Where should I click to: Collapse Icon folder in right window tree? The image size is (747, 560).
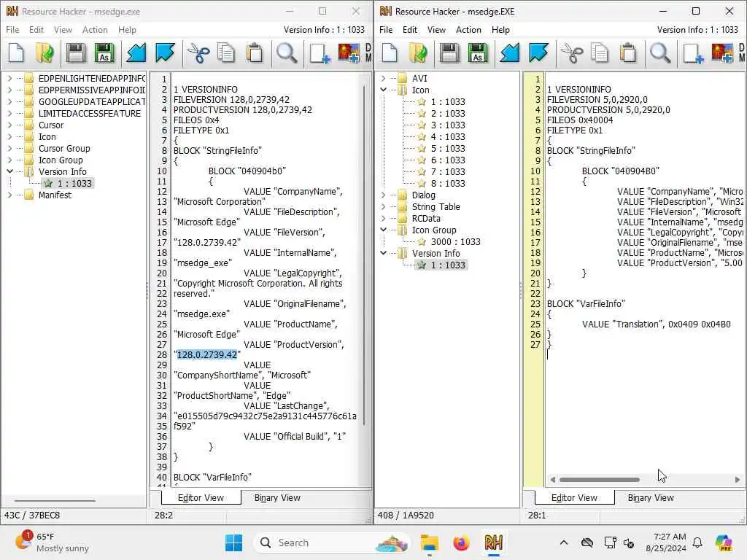pos(383,90)
